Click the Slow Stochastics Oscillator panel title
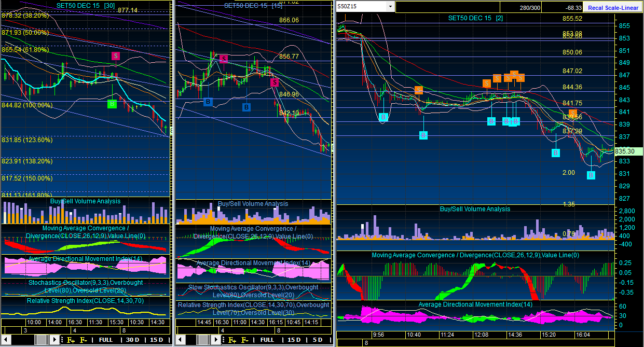Viewport: 644px width, 347px height. tap(253, 291)
